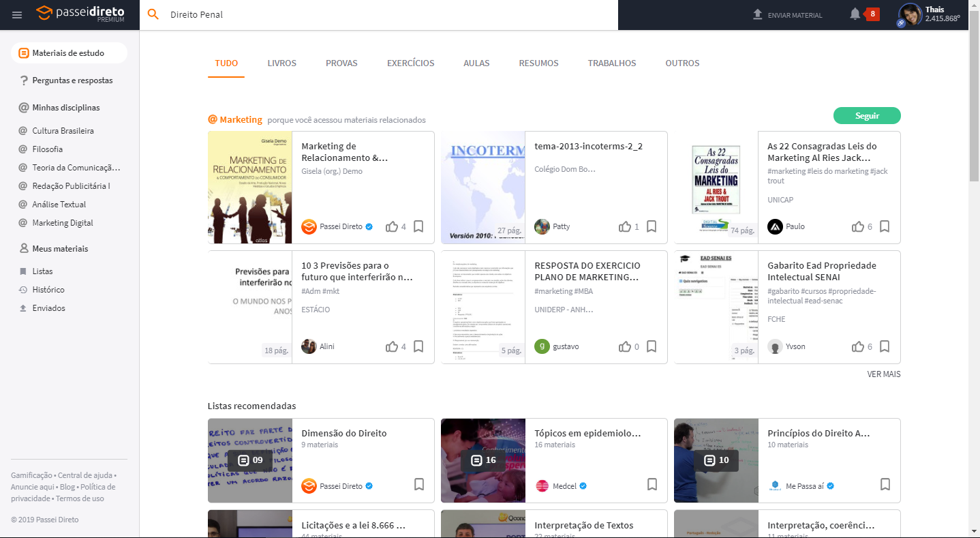Click the search magnifier icon
This screenshot has width=980, height=538.
[x=153, y=14]
